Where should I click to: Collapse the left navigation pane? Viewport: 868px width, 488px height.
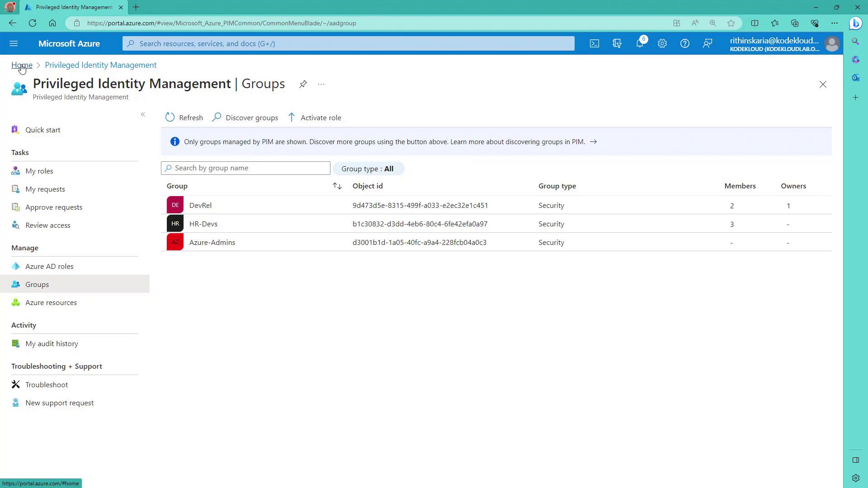pos(143,115)
